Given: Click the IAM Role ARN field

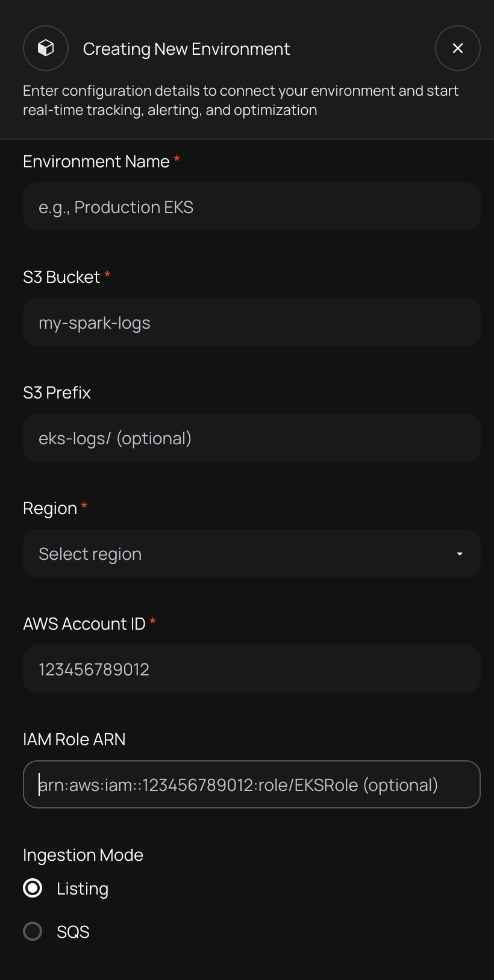Looking at the screenshot, I should (251, 784).
